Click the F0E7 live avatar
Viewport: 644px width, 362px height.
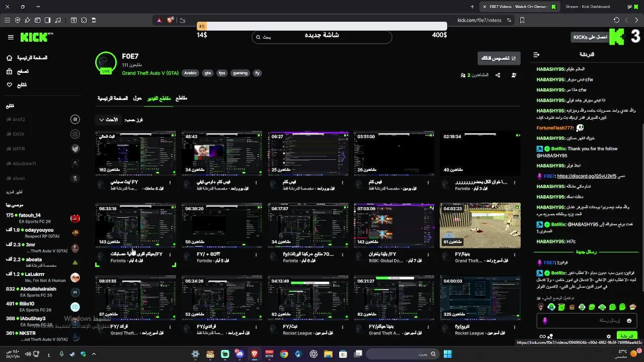coord(106,62)
